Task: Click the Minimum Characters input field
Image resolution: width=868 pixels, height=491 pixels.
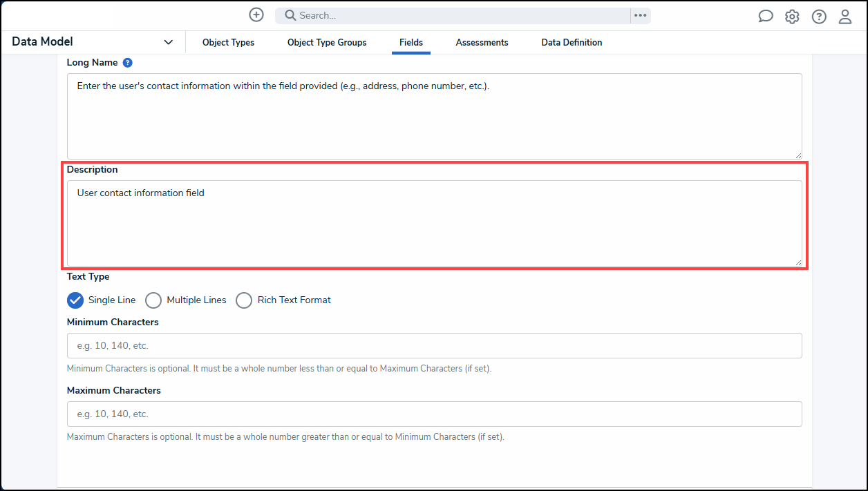Action: 434,345
